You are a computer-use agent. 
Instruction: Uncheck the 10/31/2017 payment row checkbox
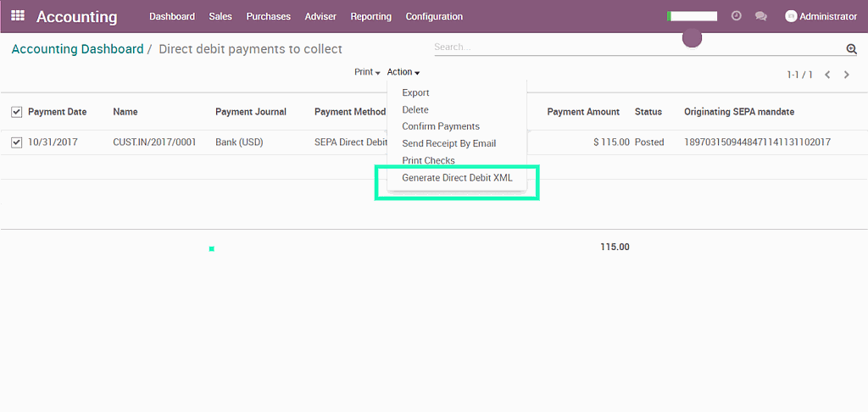17,142
